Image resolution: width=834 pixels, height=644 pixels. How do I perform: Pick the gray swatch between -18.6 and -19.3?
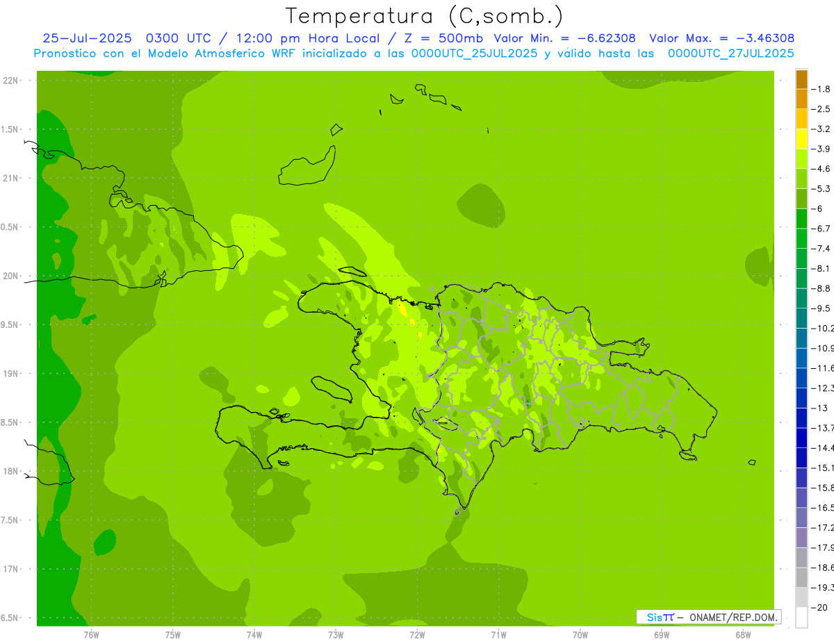pyautogui.click(x=801, y=578)
